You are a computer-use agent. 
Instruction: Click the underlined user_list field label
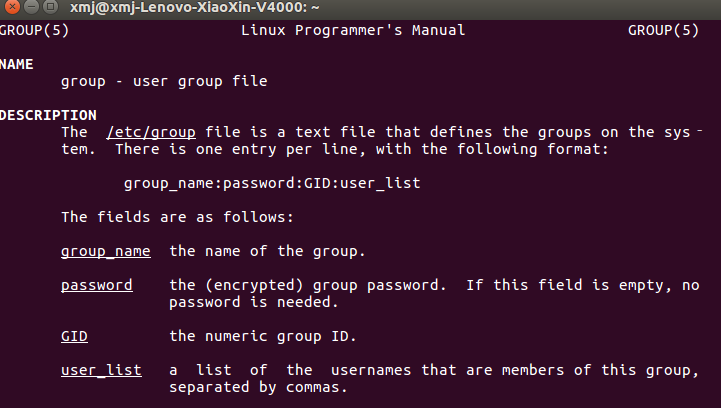point(100,370)
